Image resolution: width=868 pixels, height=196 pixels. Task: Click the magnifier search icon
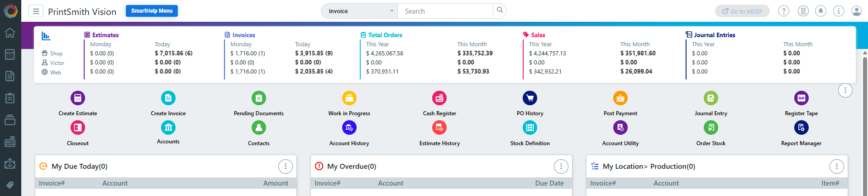500,10
